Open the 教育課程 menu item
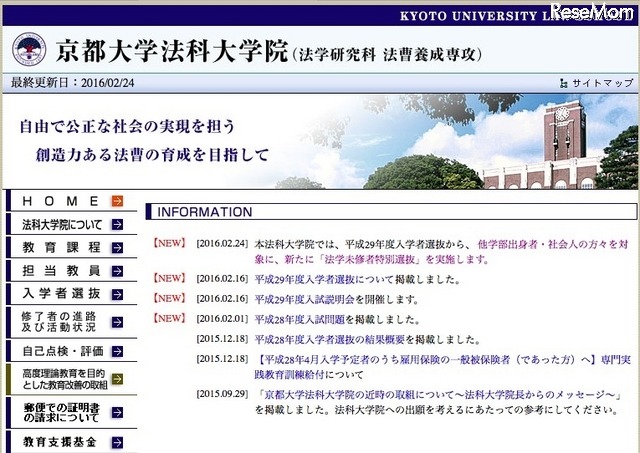The image size is (640, 453). (x=72, y=247)
